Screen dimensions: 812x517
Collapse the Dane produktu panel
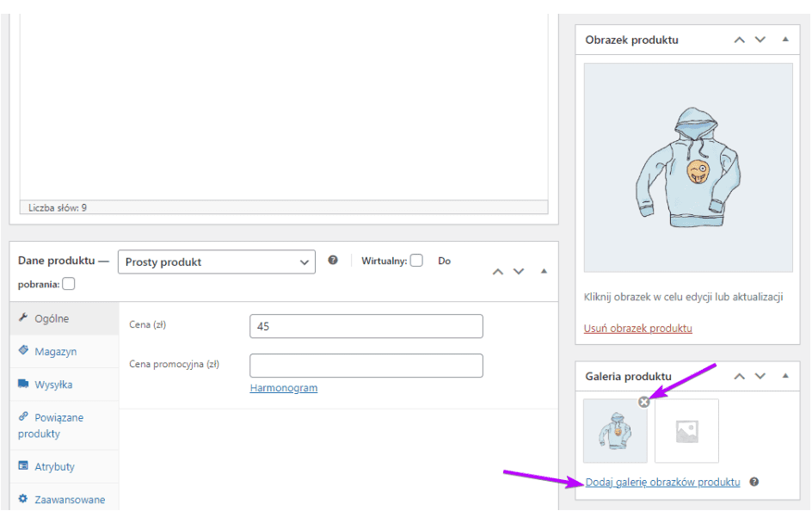pos(544,271)
